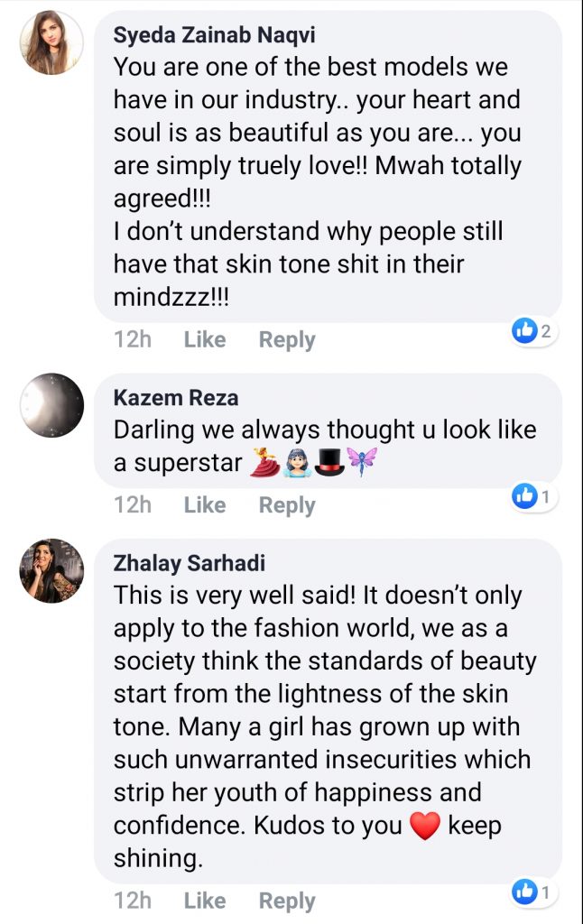This screenshot has height=924, width=583.
Task: Reply to Zhalay Sarhadi's comment
Action: click(x=287, y=901)
